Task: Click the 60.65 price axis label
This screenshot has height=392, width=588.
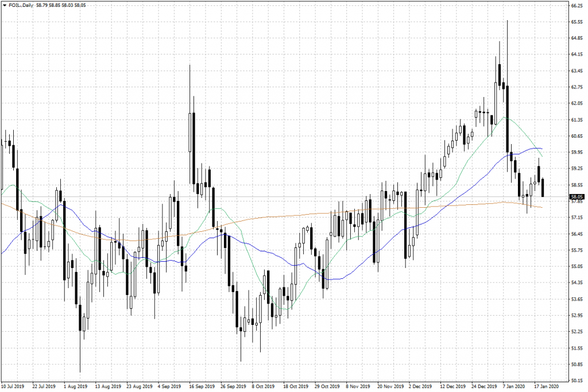Action: pos(577,136)
